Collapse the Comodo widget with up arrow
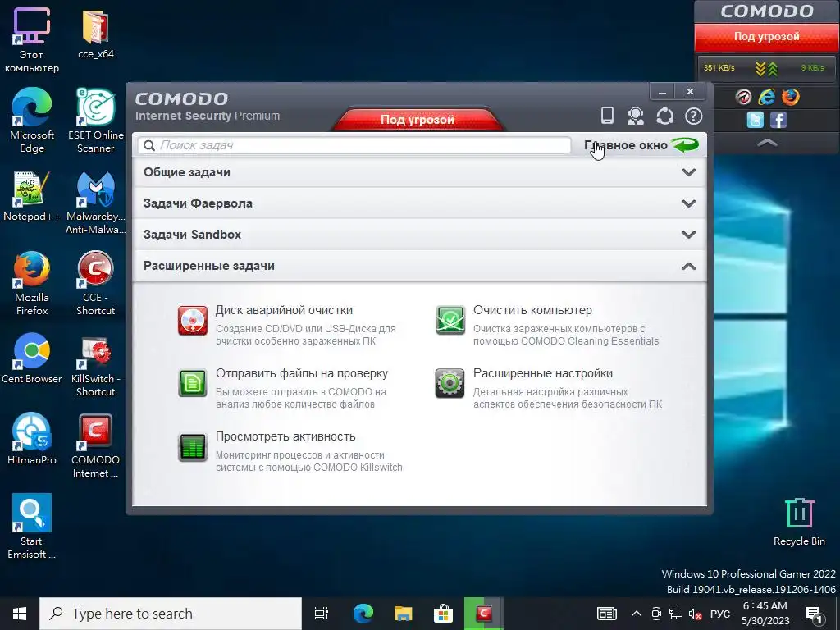The image size is (840, 630). pos(767,143)
